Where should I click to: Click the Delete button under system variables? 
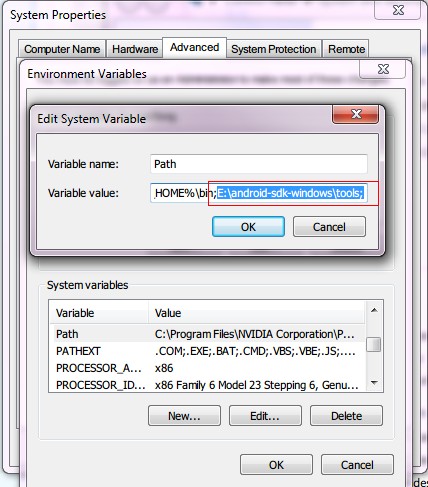346,416
